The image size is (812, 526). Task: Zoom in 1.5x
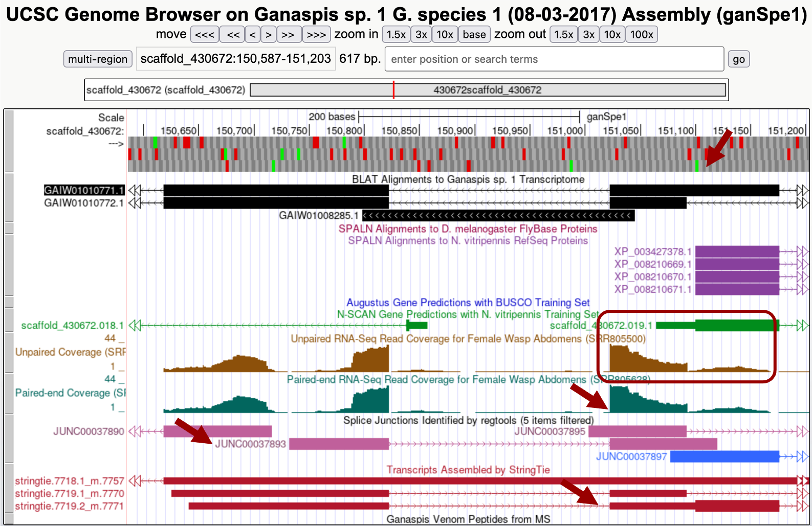click(396, 35)
